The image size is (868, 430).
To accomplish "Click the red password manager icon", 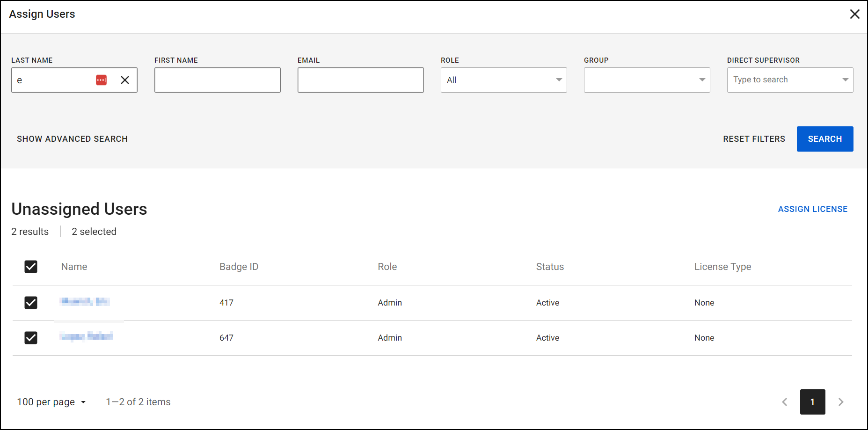I will coord(101,80).
